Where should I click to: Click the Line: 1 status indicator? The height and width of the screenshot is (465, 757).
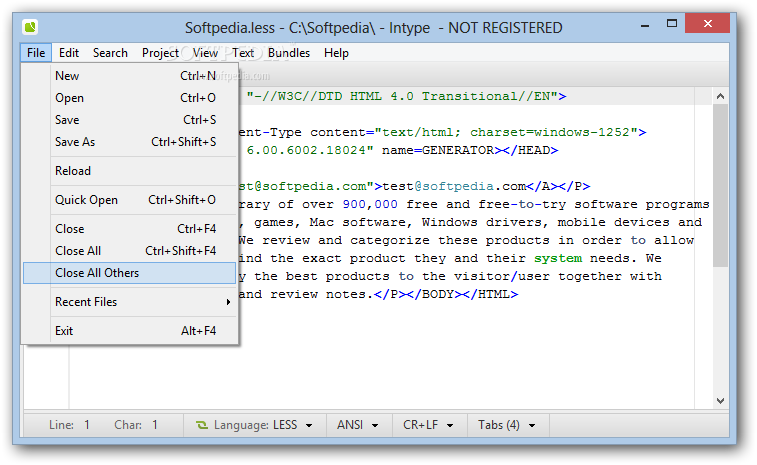click(x=69, y=425)
